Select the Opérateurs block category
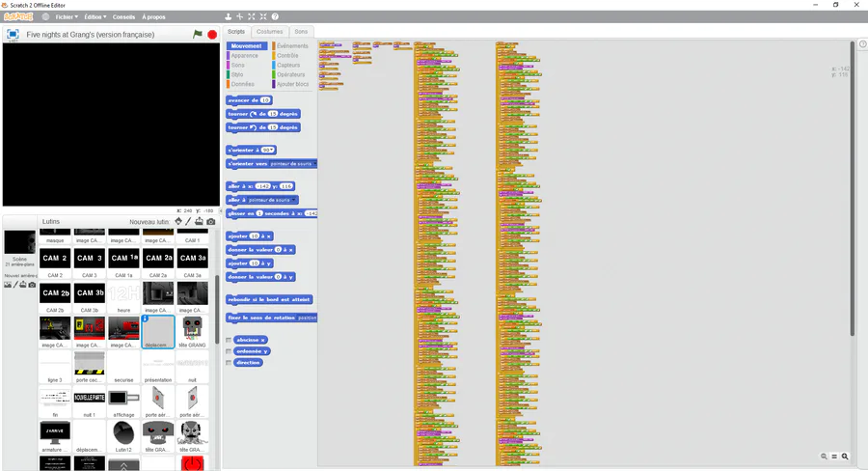Screen dimensions: 868x471 tap(290, 74)
